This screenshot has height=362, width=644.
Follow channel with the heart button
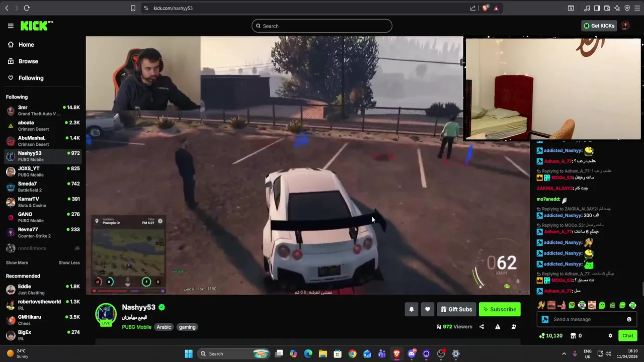(x=428, y=309)
